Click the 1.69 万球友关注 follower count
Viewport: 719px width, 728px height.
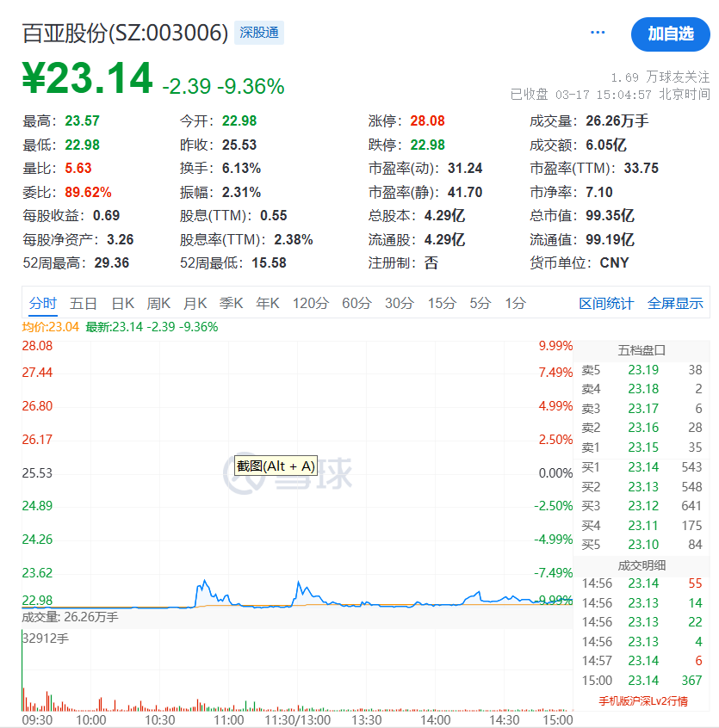tap(660, 77)
